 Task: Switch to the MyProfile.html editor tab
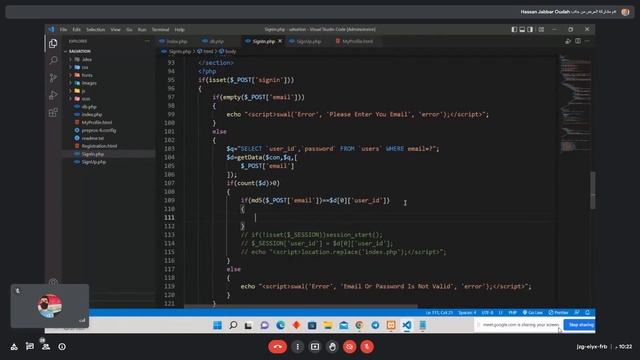[357, 42]
